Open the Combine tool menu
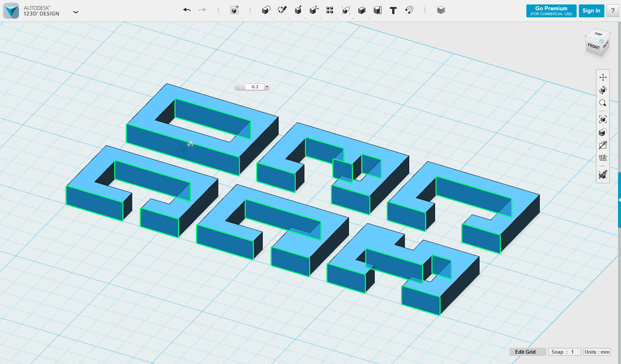Image resolution: width=621 pixels, height=364 pixels. coord(362,10)
